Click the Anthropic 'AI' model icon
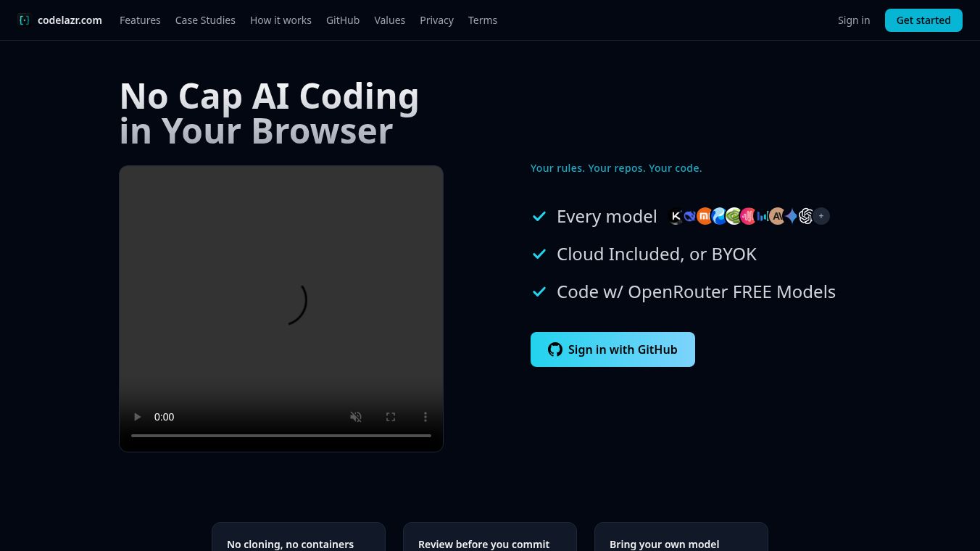This screenshot has height=551, width=980. (777, 216)
